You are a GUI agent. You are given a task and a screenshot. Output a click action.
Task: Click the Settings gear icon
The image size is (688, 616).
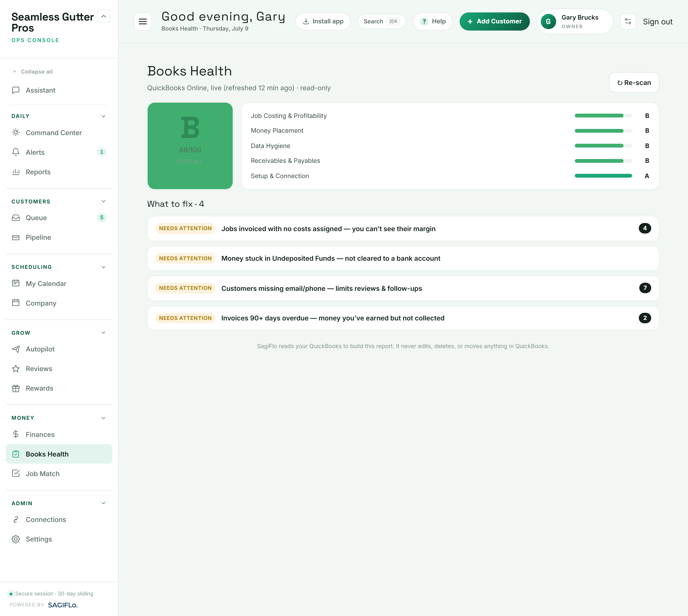[x=16, y=539]
